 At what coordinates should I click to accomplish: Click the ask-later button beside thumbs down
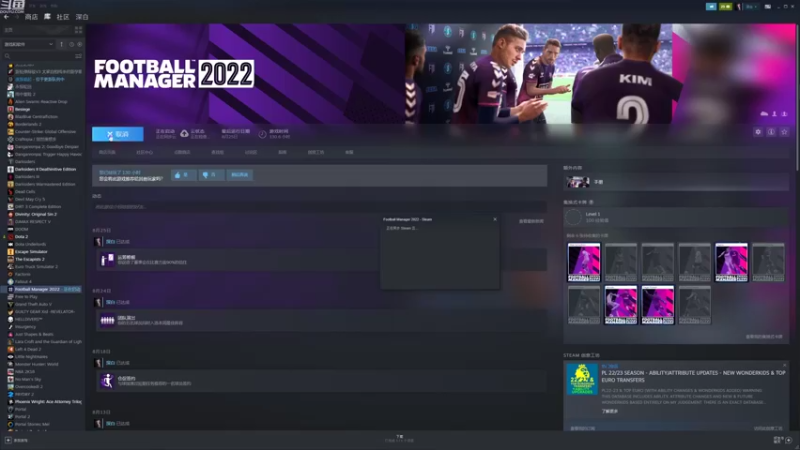coord(239,175)
